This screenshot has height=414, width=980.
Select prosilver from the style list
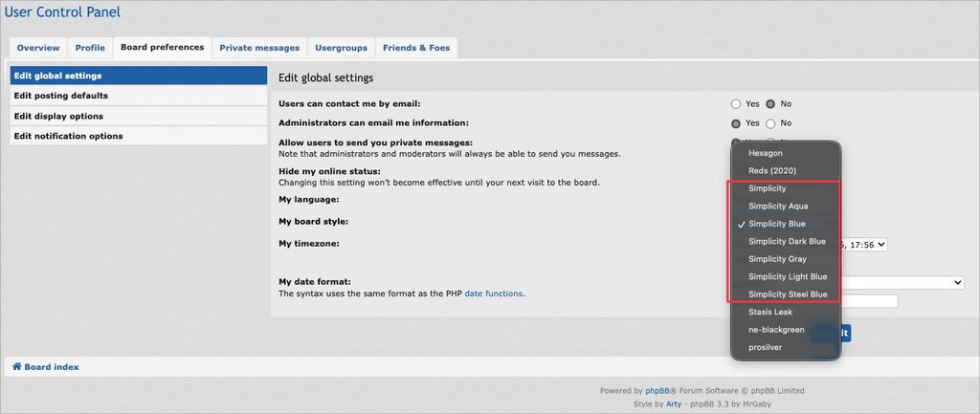(766, 347)
